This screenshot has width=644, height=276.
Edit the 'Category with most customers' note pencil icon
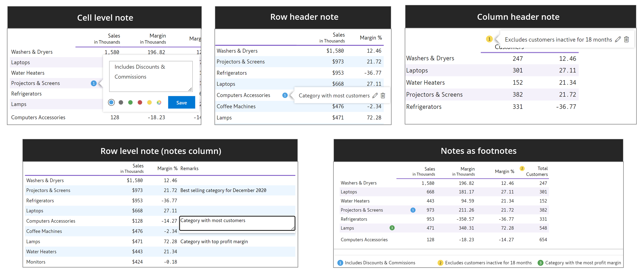[375, 95]
